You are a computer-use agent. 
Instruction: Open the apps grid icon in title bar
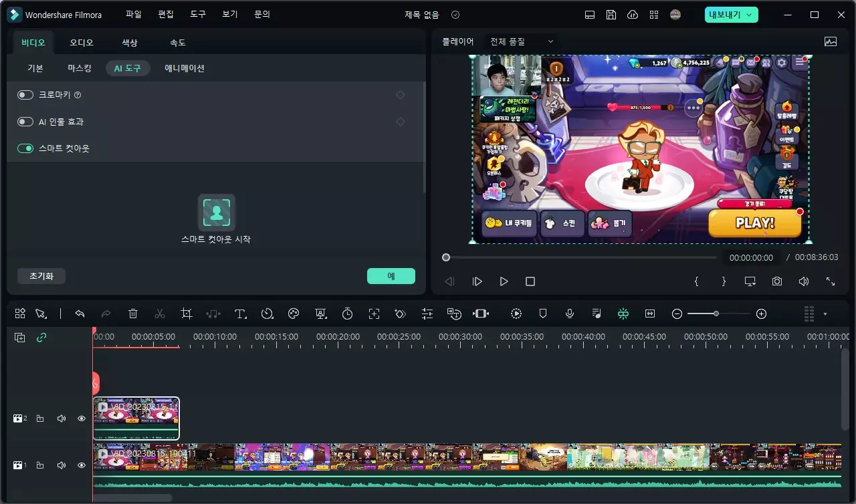(x=654, y=15)
